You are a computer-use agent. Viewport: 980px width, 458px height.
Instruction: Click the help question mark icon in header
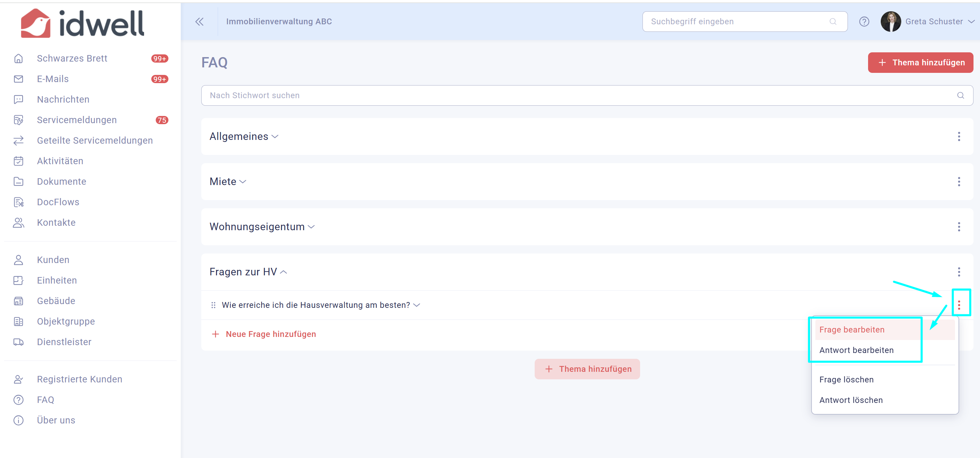click(x=864, y=22)
